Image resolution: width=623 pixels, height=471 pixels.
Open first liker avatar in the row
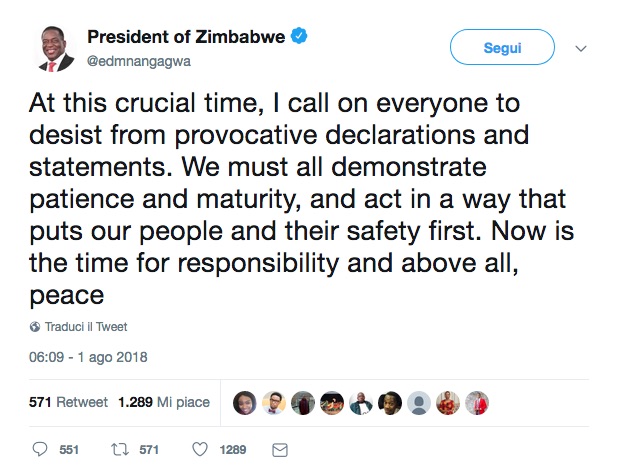pos(245,402)
